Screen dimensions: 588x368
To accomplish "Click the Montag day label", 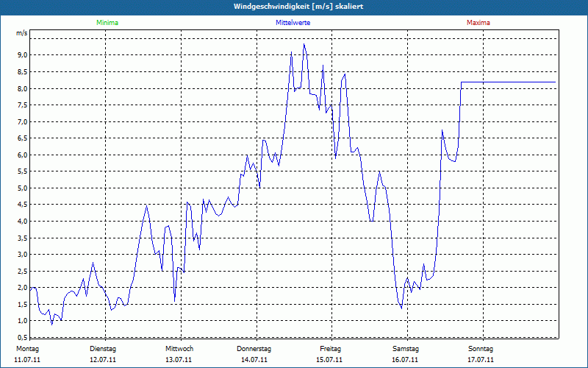I will [27, 349].
